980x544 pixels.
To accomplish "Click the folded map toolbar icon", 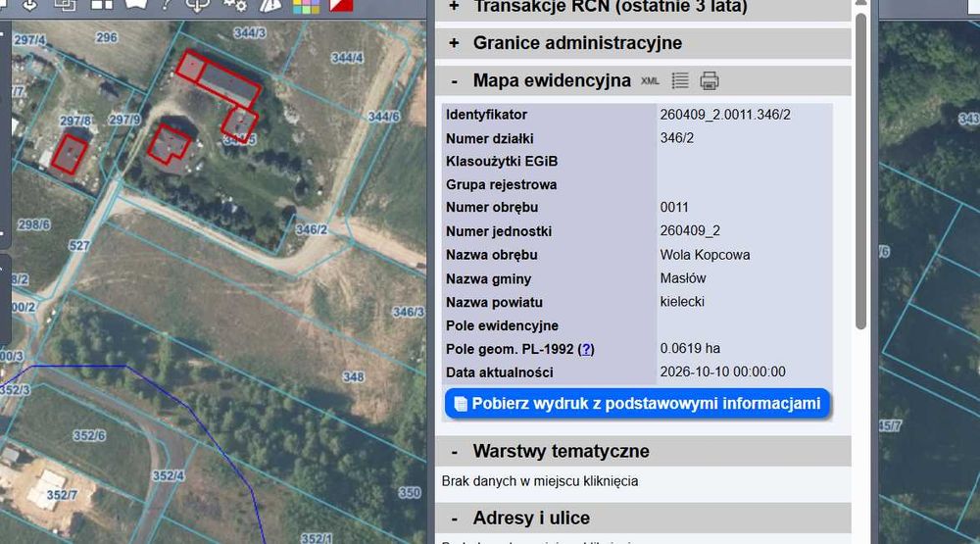I will [x=135, y=4].
